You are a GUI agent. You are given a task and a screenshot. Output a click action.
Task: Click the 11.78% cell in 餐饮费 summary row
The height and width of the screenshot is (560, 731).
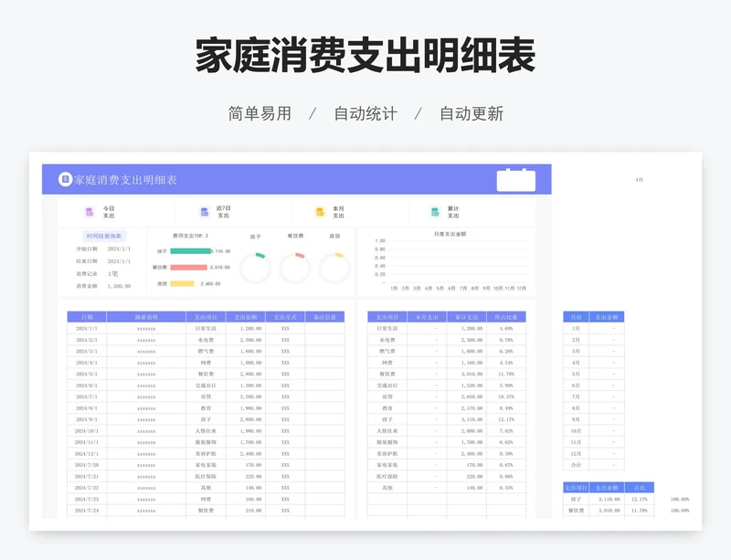pyautogui.click(x=506, y=374)
